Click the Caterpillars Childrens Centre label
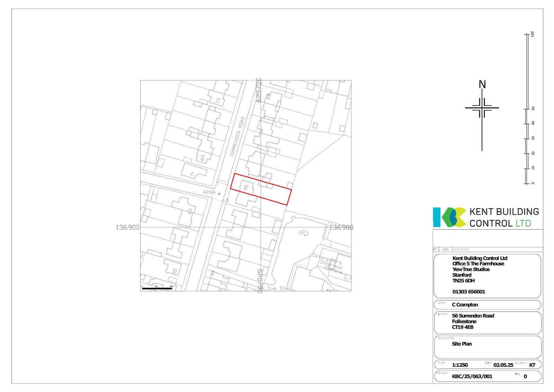The image size is (554, 392). coord(327,264)
